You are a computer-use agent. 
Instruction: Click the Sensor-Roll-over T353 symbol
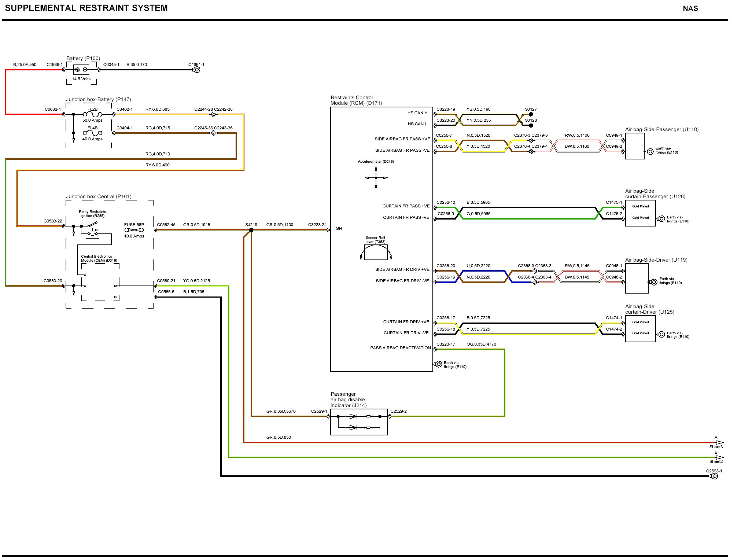[376, 252]
